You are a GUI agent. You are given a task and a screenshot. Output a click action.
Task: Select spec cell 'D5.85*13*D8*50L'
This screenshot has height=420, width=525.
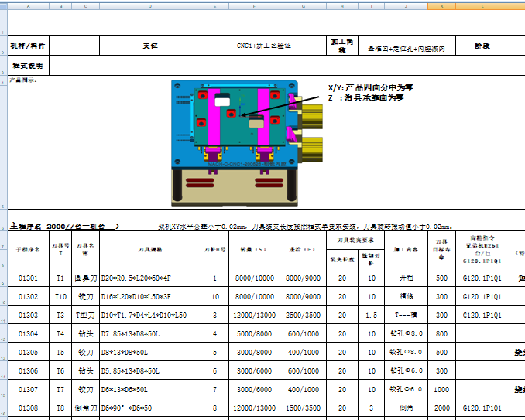(150, 370)
